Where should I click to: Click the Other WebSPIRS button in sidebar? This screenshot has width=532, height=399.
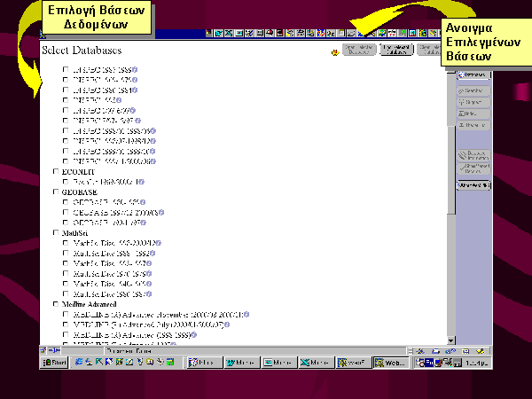point(474,184)
